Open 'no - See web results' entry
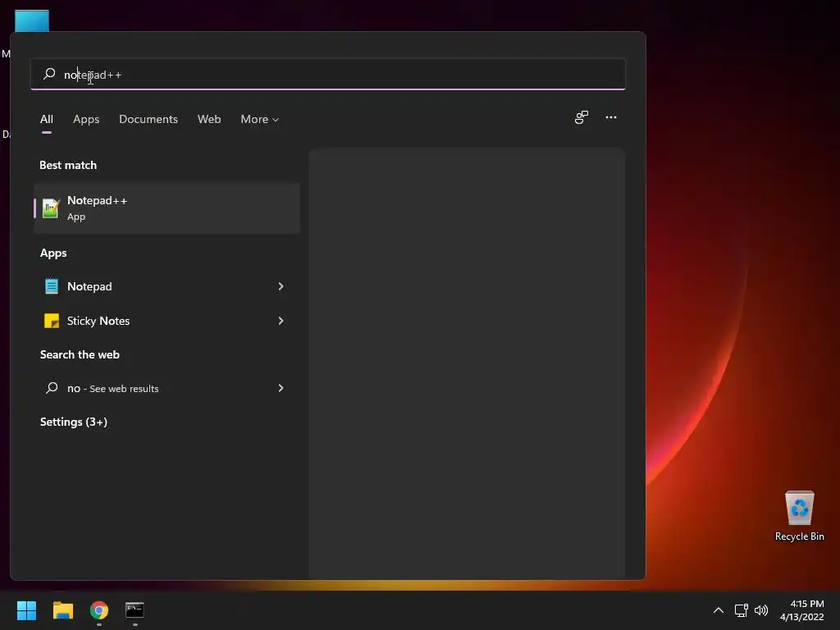The image size is (840, 630). (167, 388)
